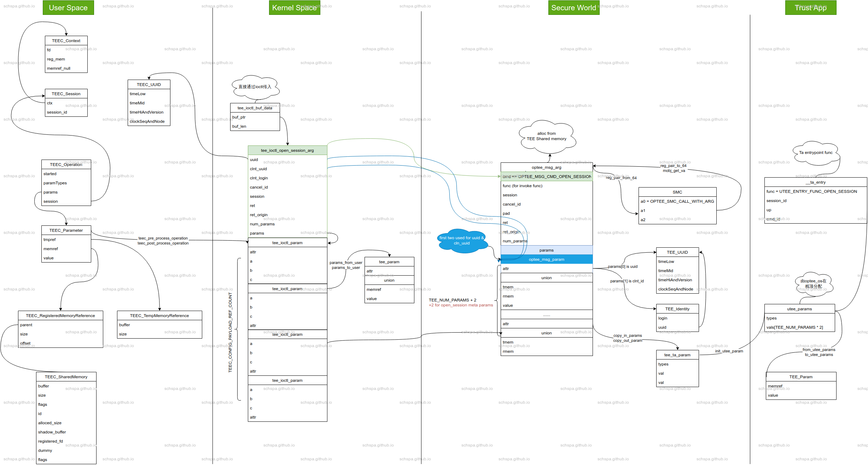Click the green User Space header
This screenshot has width=868, height=466.
[68, 8]
